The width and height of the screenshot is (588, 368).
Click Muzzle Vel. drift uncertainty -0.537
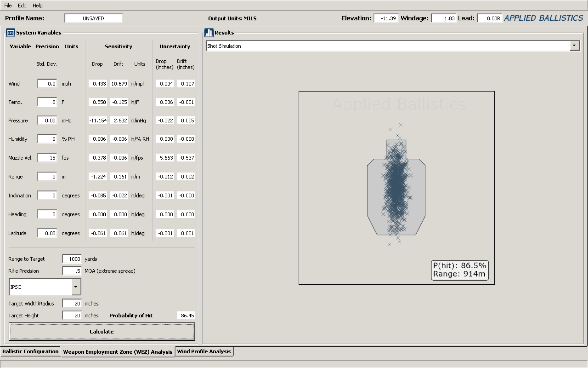[x=186, y=158]
